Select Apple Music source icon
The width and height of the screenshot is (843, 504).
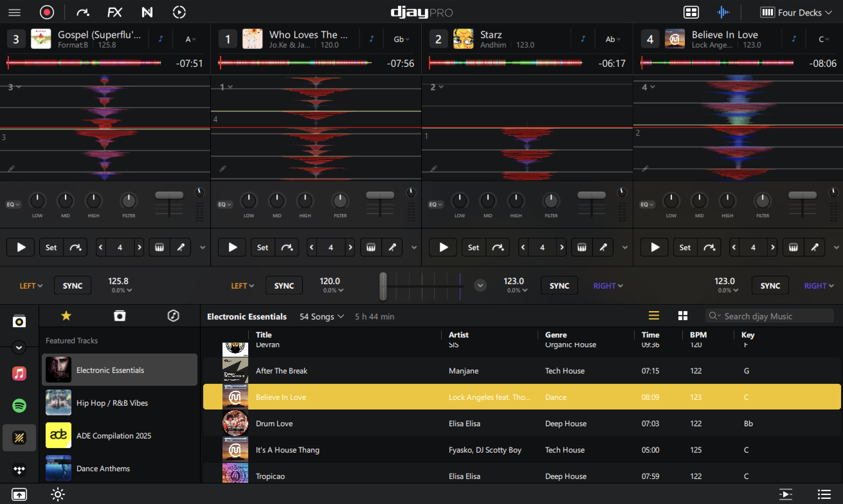click(19, 373)
